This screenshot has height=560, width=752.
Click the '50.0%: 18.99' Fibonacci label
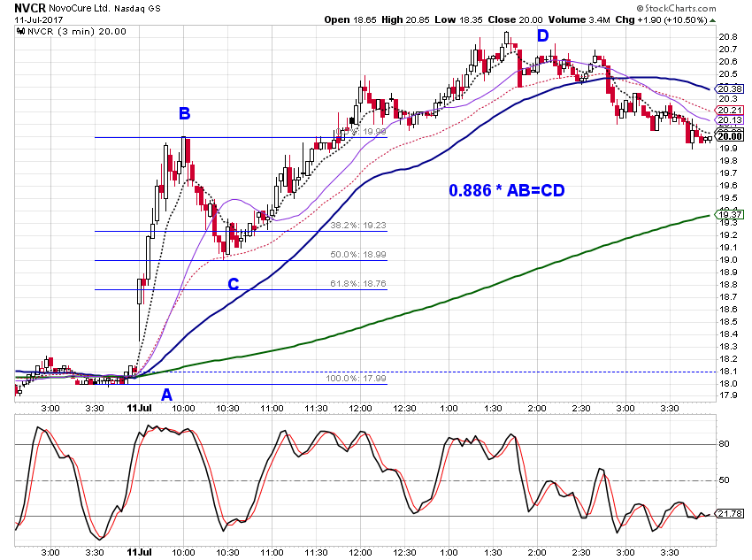pos(357,255)
